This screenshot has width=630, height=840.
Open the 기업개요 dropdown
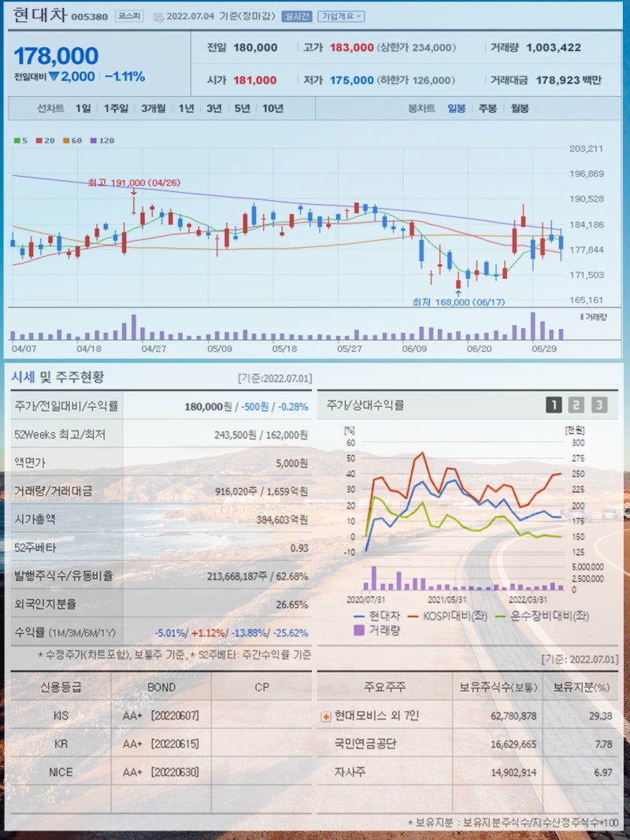(341, 16)
